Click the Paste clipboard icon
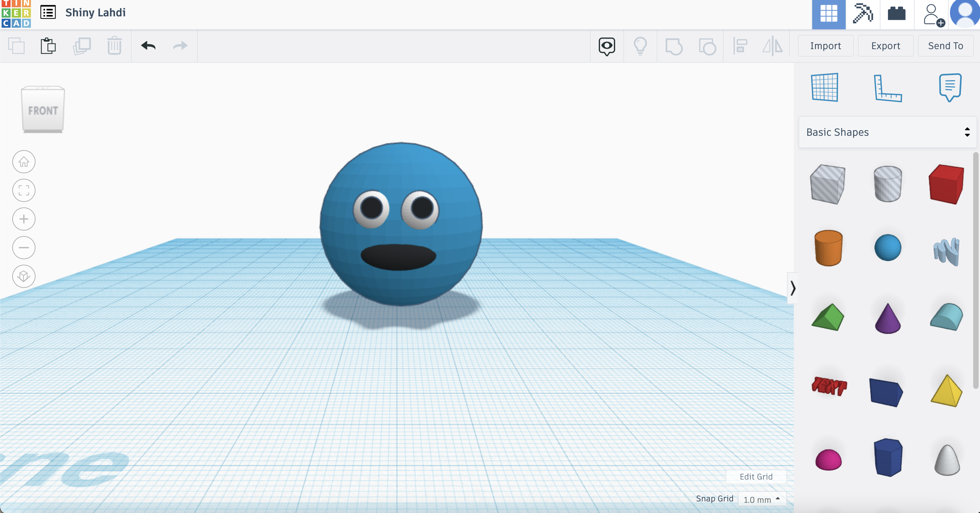980x513 pixels. [48, 46]
